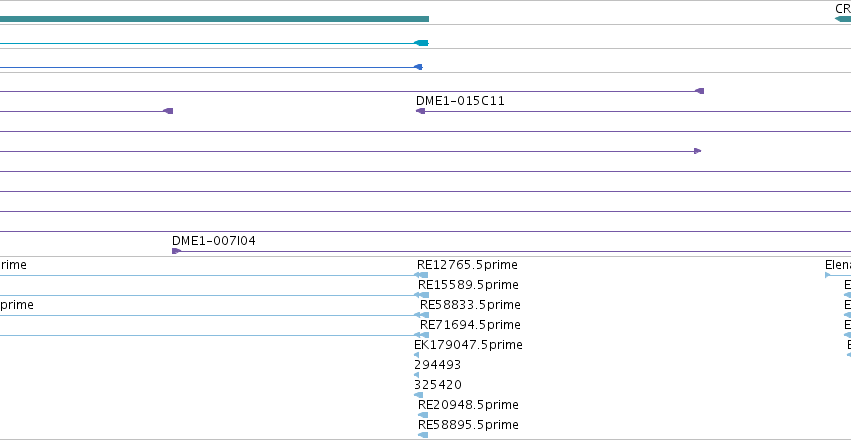Viewport: 851px width, 440px height.
Task: Click the EK179047.5prime small arrow
Action: (416, 355)
